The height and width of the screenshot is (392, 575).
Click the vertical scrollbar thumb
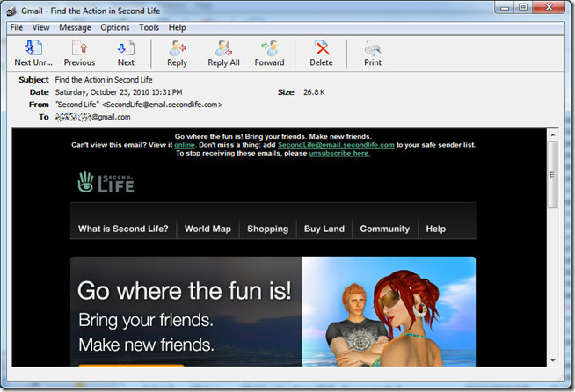coord(553,175)
